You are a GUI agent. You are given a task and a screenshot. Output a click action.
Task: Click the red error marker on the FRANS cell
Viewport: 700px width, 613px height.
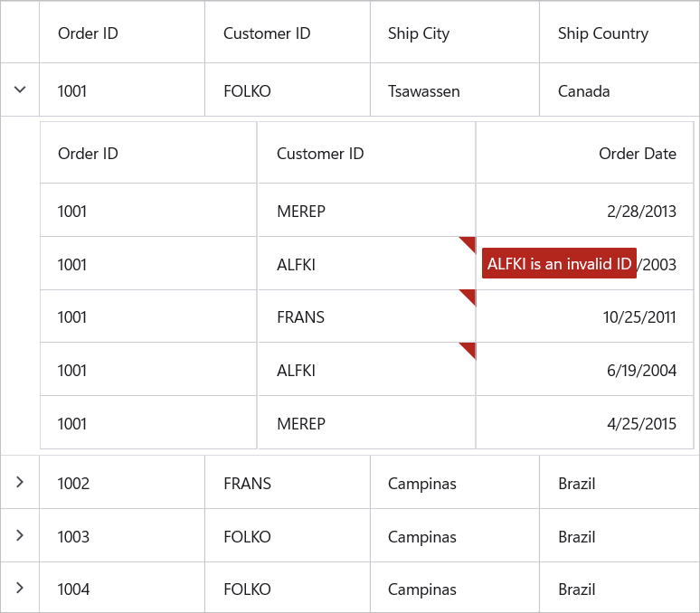coord(469,296)
